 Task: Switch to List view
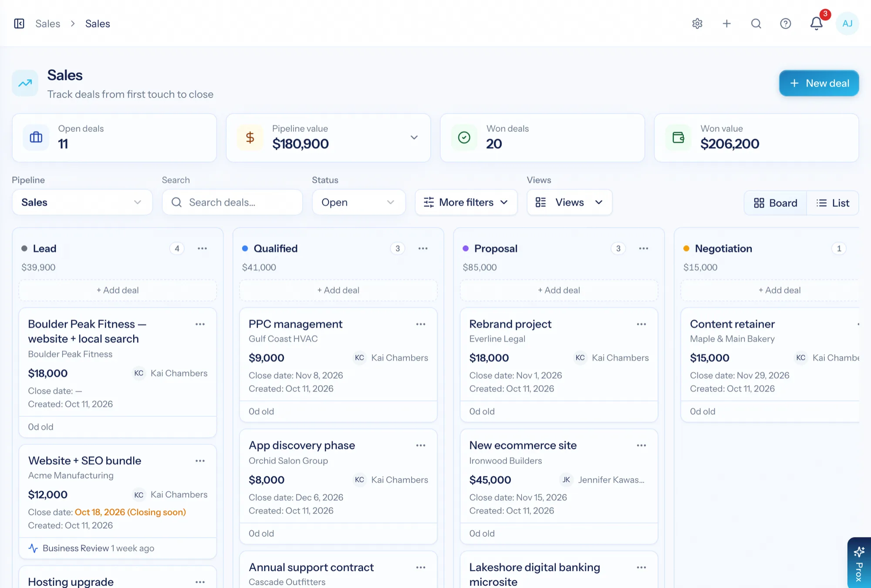(833, 203)
